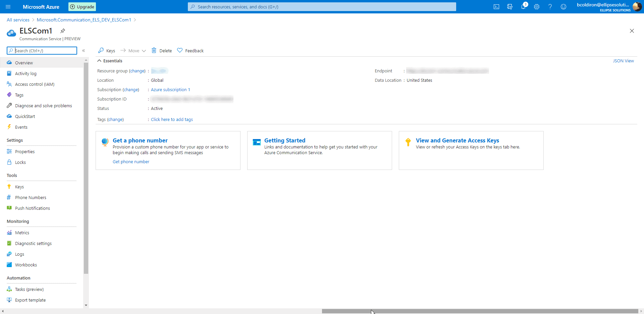This screenshot has height=314, width=644.
Task: Click the sidebar vertical scrollbar
Action: click(86, 168)
